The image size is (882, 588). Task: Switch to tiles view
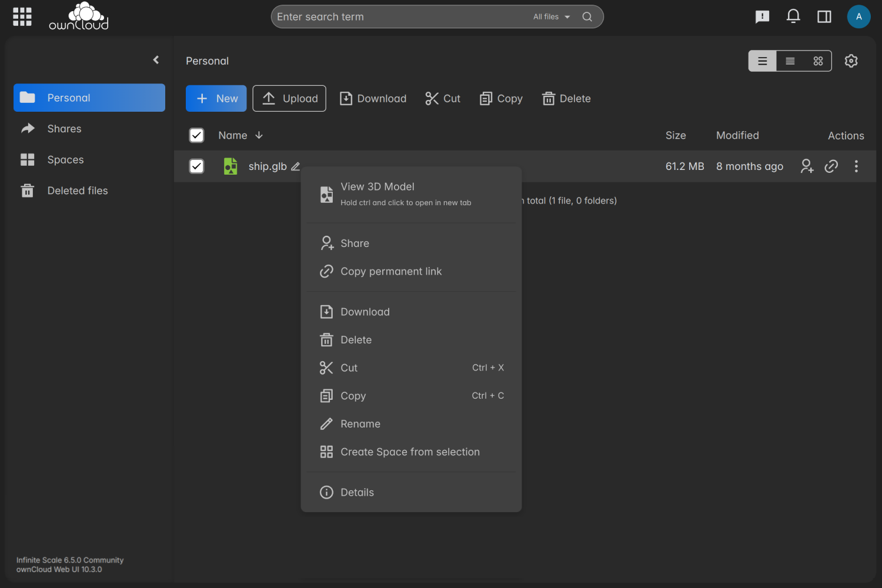tap(818, 61)
